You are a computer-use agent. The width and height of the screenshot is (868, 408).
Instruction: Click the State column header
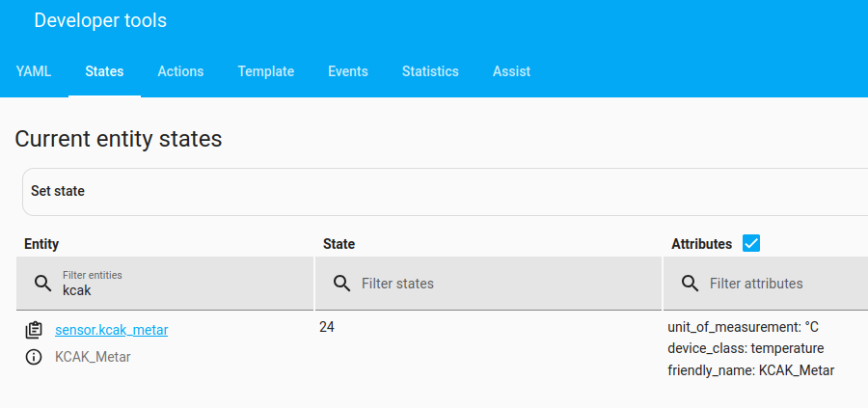point(339,244)
